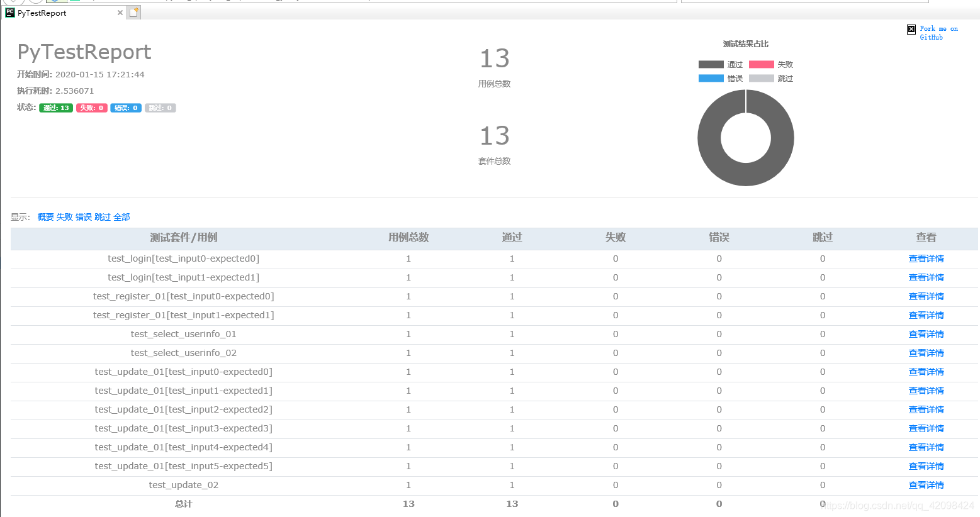Viewport: 980px width, 517px height.
Task: Show 全部 results
Action: click(121, 217)
